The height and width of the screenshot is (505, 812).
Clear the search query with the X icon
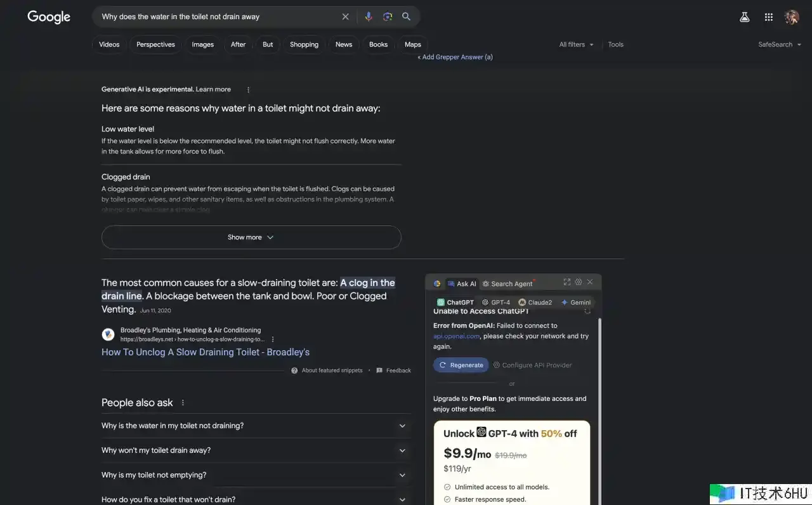click(x=345, y=16)
